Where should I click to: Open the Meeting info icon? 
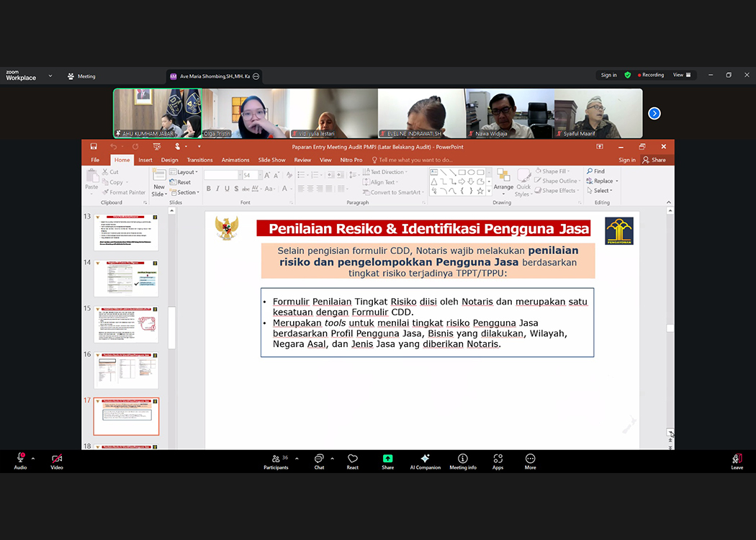coord(463,461)
